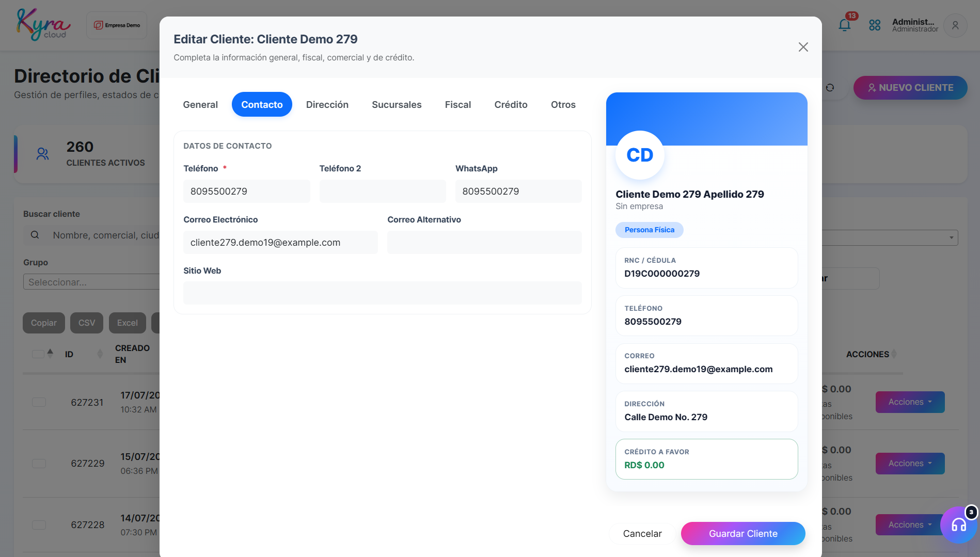Open the user profile avatar icon
This screenshot has width=980, height=557.
pos(955,25)
